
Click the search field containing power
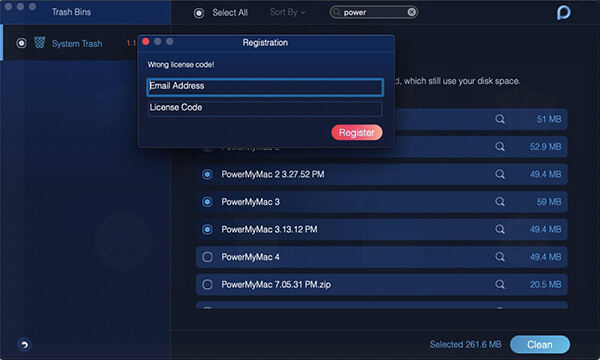(373, 12)
